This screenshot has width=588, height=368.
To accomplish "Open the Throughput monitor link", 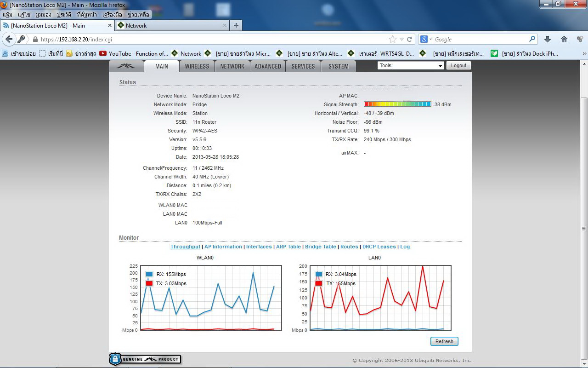I will point(185,247).
